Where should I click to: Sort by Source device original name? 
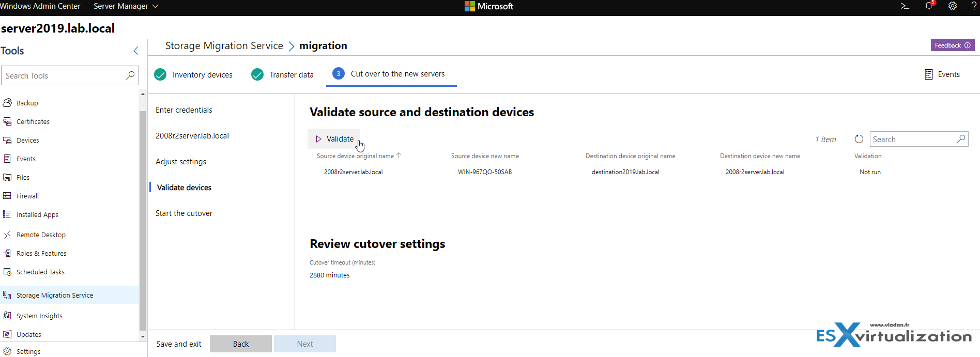[359, 156]
